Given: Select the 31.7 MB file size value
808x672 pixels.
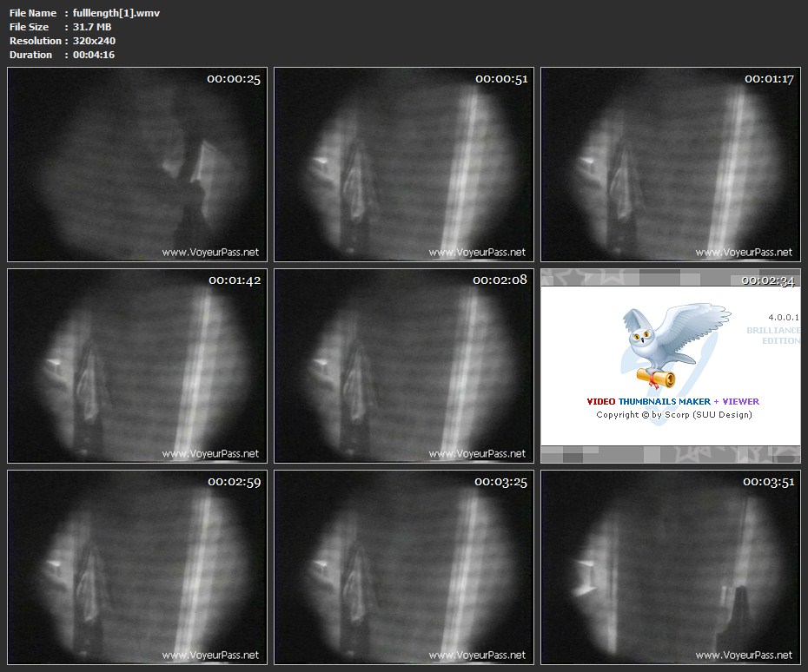Looking at the screenshot, I should click(x=92, y=27).
